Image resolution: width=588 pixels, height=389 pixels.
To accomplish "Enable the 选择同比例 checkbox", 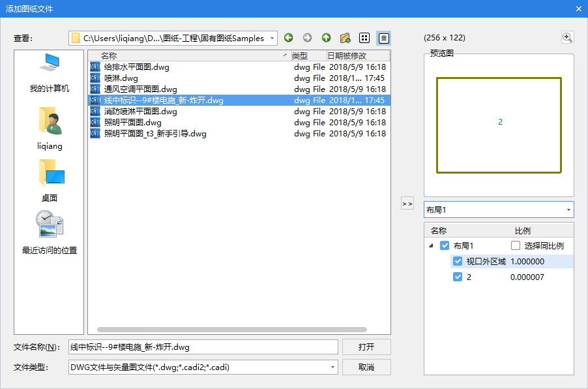I will [x=516, y=246].
